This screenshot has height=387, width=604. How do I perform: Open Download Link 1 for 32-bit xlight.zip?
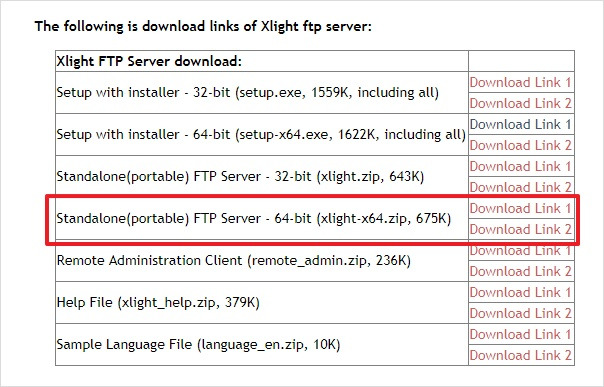[x=520, y=166]
